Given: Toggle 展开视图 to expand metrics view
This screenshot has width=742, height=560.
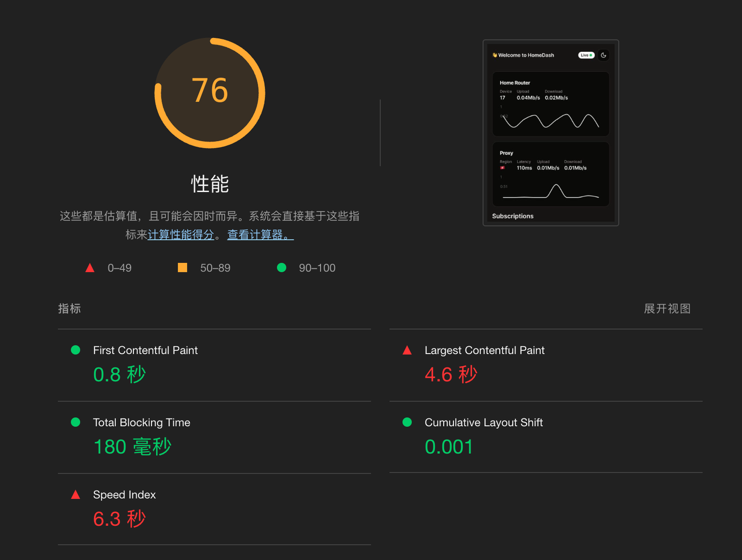Looking at the screenshot, I should pyautogui.click(x=667, y=309).
